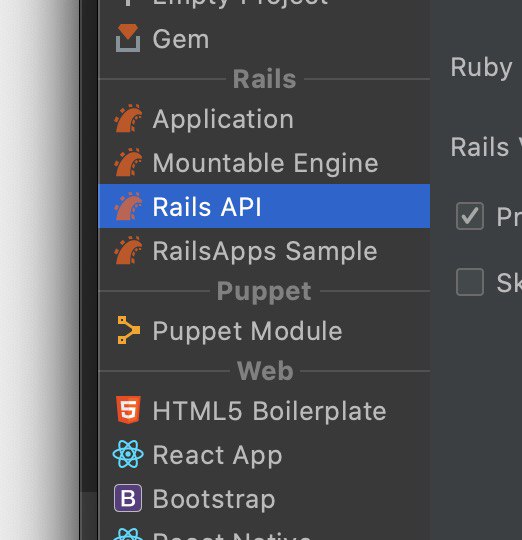This screenshot has height=540, width=522.
Task: Choose Bootstrap project template
Action: pos(264,498)
